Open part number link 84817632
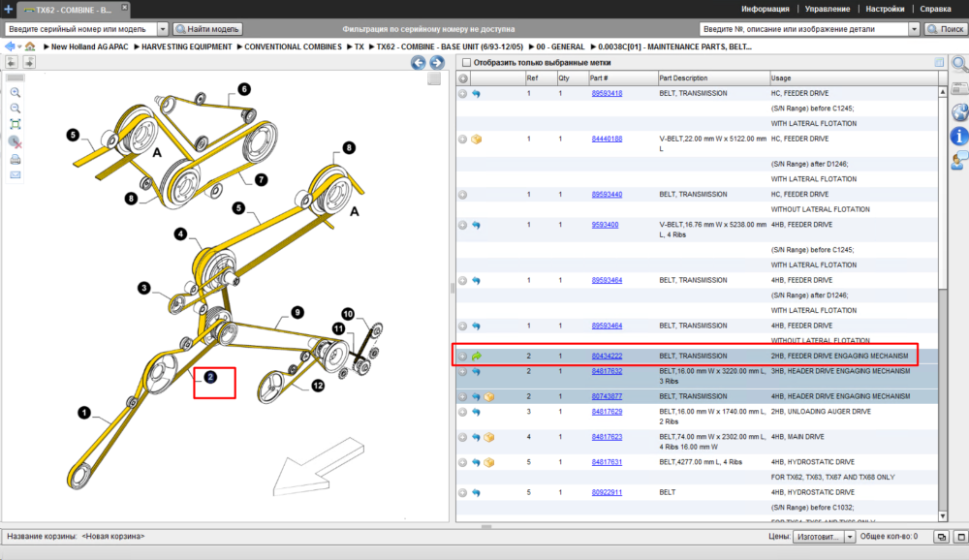 (607, 371)
